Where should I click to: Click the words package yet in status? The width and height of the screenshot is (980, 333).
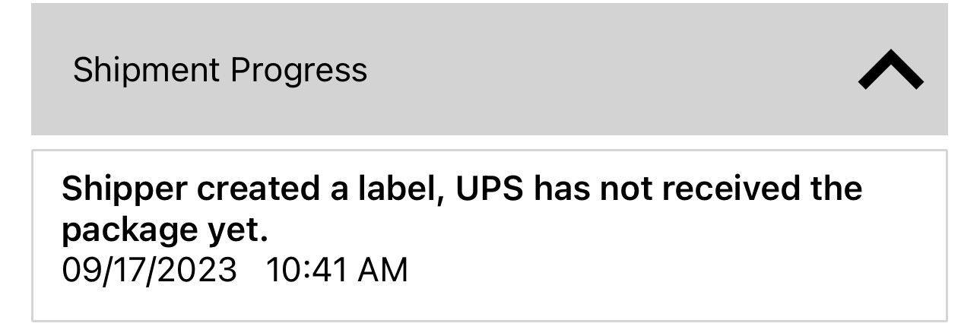165,230
